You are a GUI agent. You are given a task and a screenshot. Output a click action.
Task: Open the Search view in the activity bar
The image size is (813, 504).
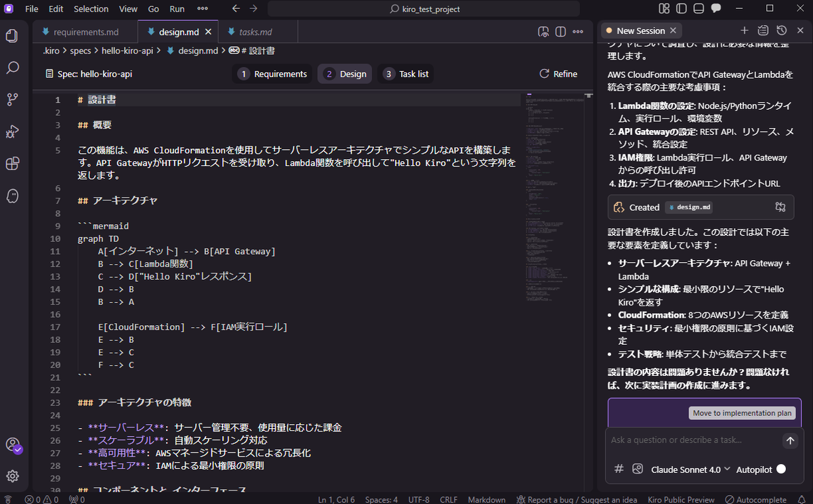pyautogui.click(x=12, y=68)
